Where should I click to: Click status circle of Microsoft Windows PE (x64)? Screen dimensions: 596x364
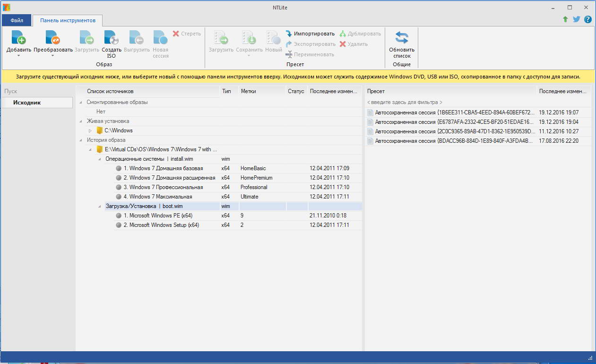click(119, 216)
